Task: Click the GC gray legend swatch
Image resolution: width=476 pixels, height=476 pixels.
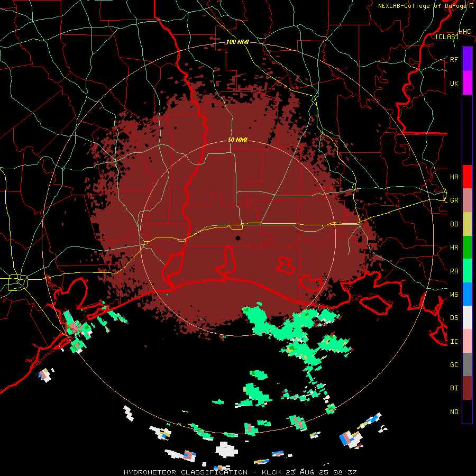Action: [467, 364]
